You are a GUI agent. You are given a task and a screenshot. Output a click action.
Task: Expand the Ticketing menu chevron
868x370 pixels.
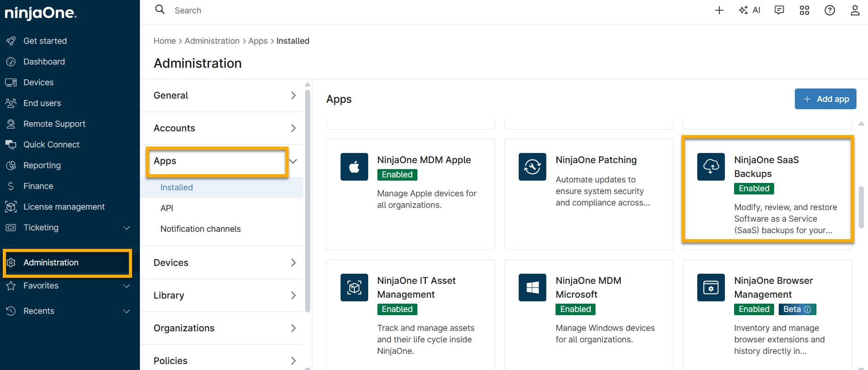[x=127, y=228]
